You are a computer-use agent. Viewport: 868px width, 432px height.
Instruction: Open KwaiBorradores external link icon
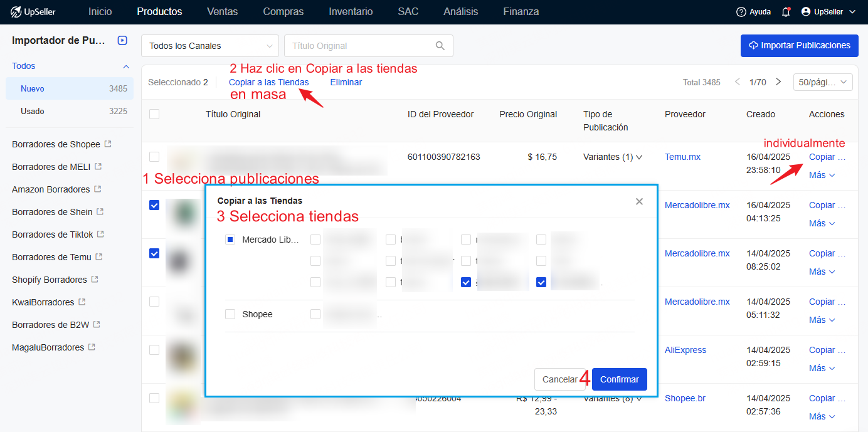[82, 302]
